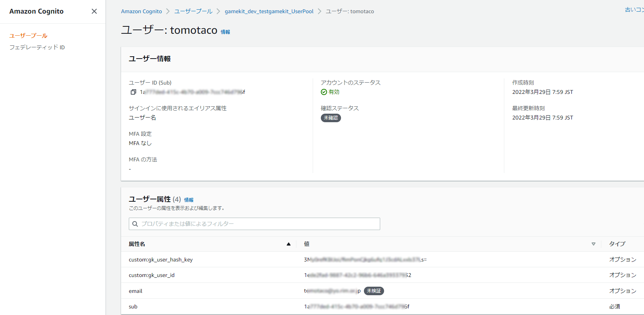Viewport: 644px width, 315px height.
Task: Click the sub row value
Action: (357, 306)
